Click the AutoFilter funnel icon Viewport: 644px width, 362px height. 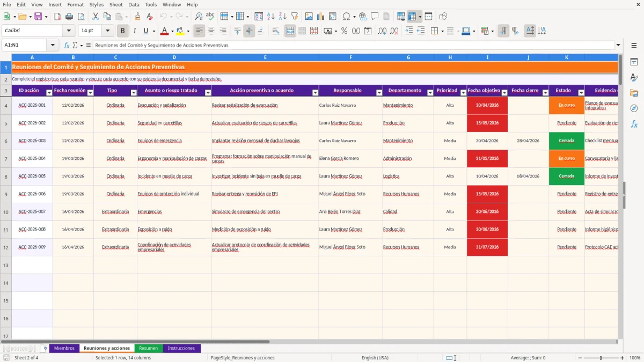point(294,17)
